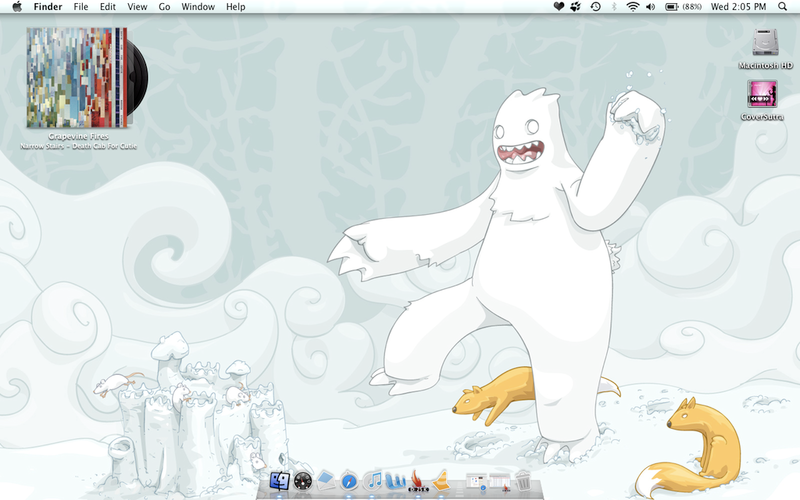Open the CoverSutra desktop icon
The image size is (800, 500).
pyautogui.click(x=762, y=94)
